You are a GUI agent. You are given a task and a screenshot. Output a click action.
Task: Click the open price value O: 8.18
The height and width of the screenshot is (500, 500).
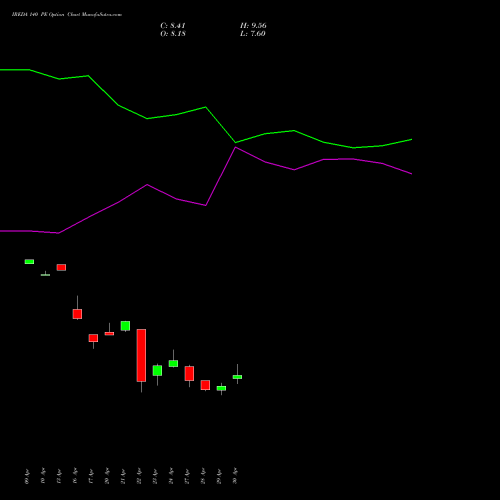click(x=173, y=34)
